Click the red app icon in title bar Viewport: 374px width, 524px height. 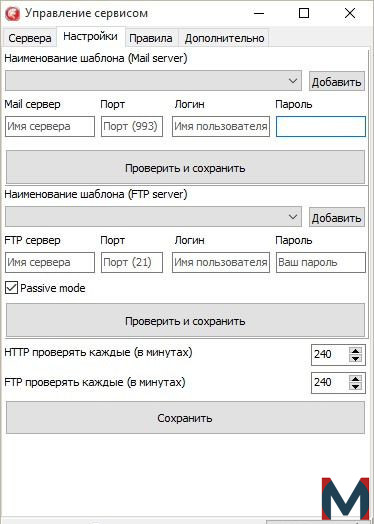(x=13, y=13)
